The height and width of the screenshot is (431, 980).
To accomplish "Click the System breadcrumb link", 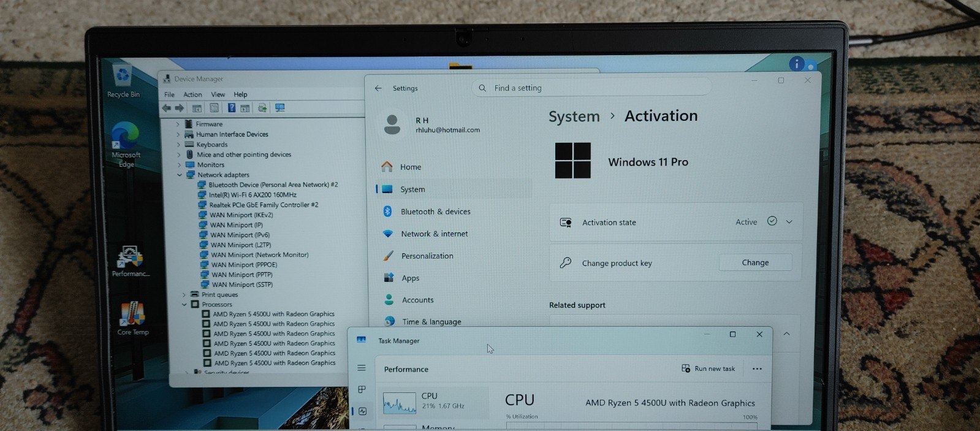I will (x=574, y=116).
